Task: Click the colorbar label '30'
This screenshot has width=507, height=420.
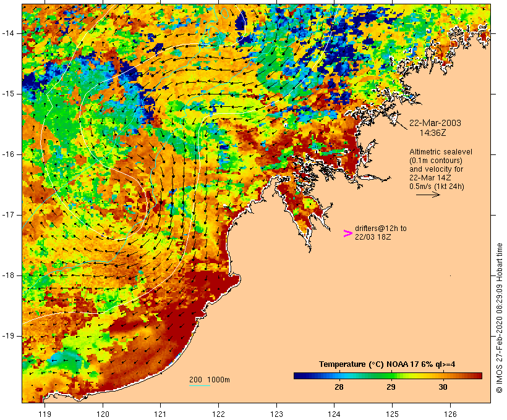Action: 443,387
